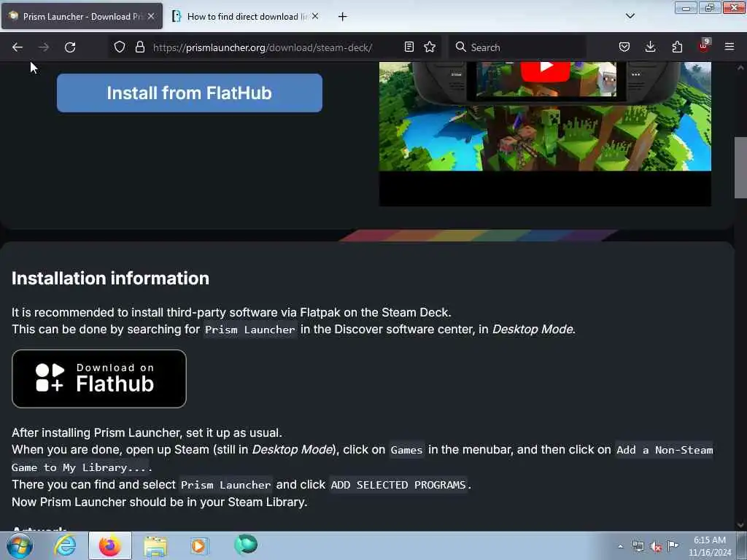Click Install from FlatHub button
This screenshot has height=560, width=747.
click(190, 93)
